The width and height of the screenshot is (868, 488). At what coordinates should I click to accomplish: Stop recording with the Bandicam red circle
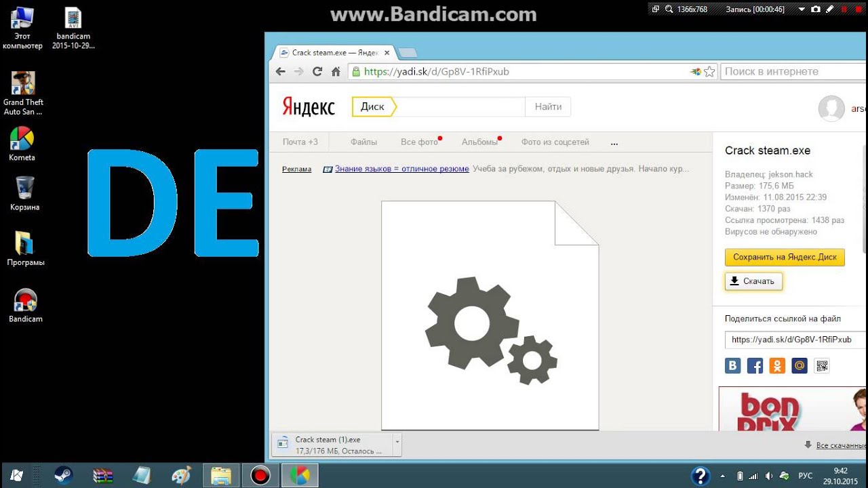pos(857,9)
